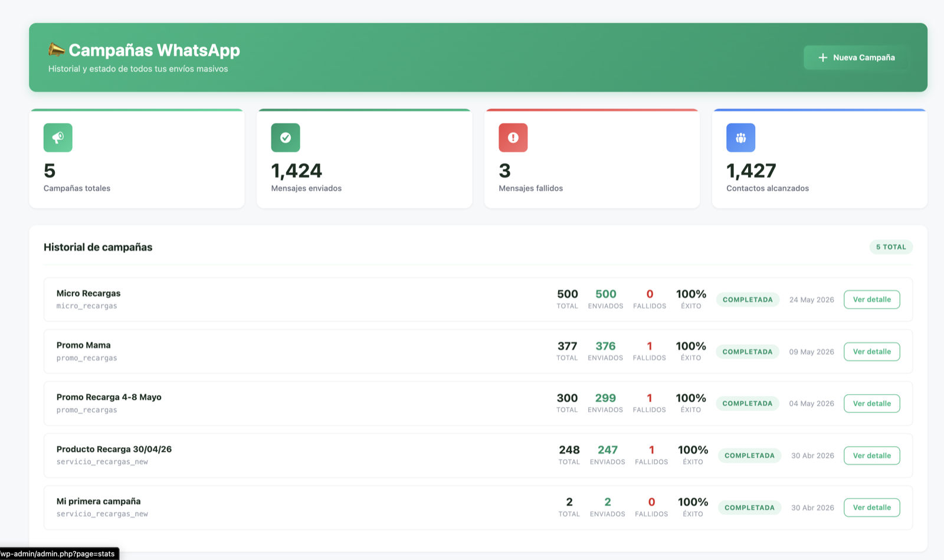Click the 5 TOTAL badge
944x560 pixels.
tap(891, 247)
